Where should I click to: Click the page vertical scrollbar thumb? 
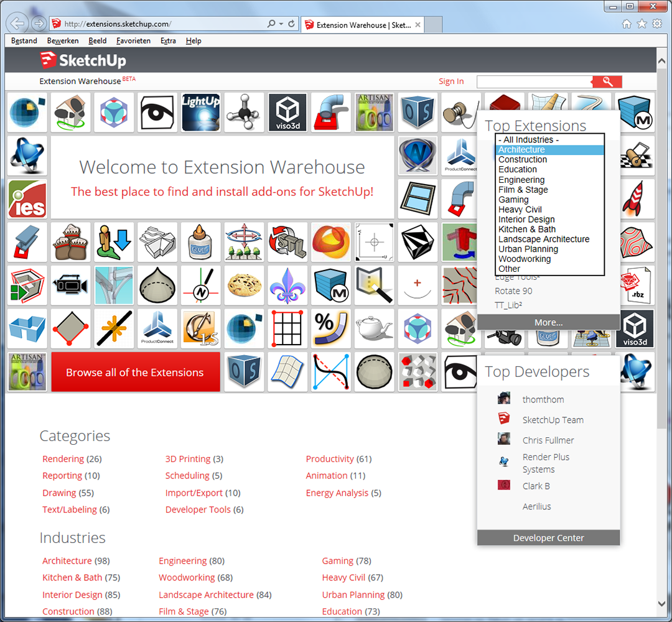[661, 248]
